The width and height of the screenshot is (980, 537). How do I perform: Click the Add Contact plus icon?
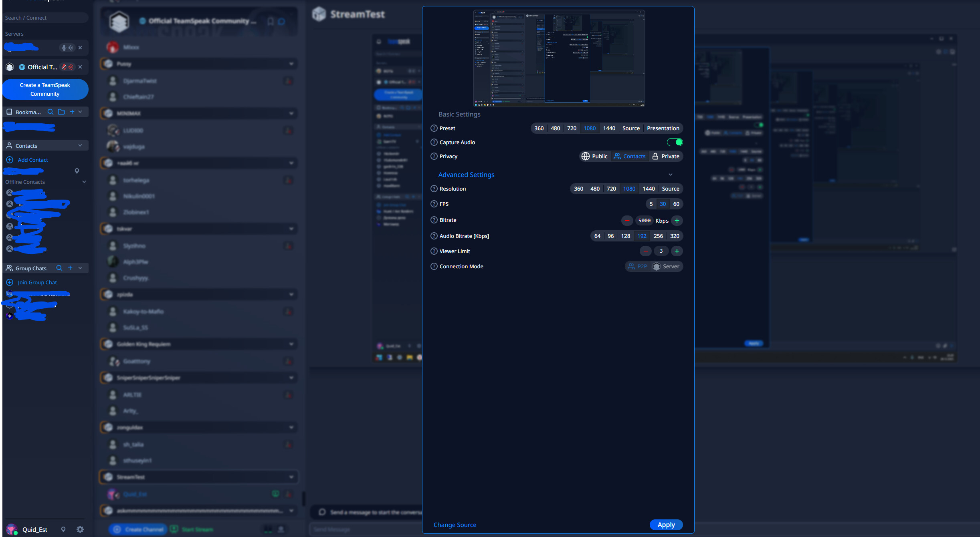pos(10,160)
